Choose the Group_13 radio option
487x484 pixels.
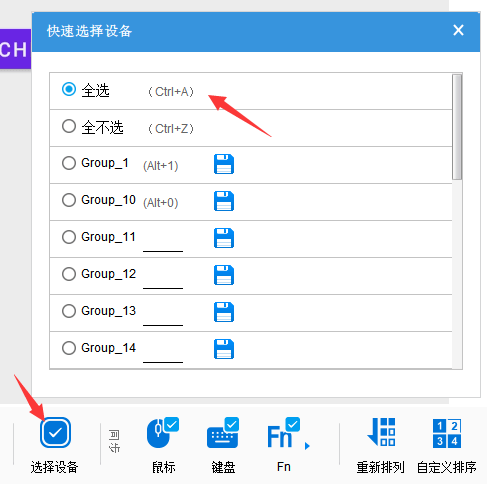(x=69, y=311)
